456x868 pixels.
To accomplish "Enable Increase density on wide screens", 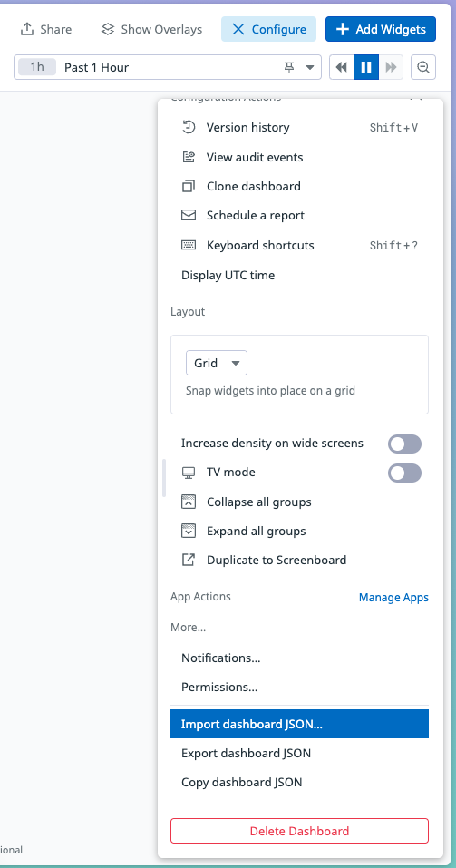I will click(x=404, y=444).
